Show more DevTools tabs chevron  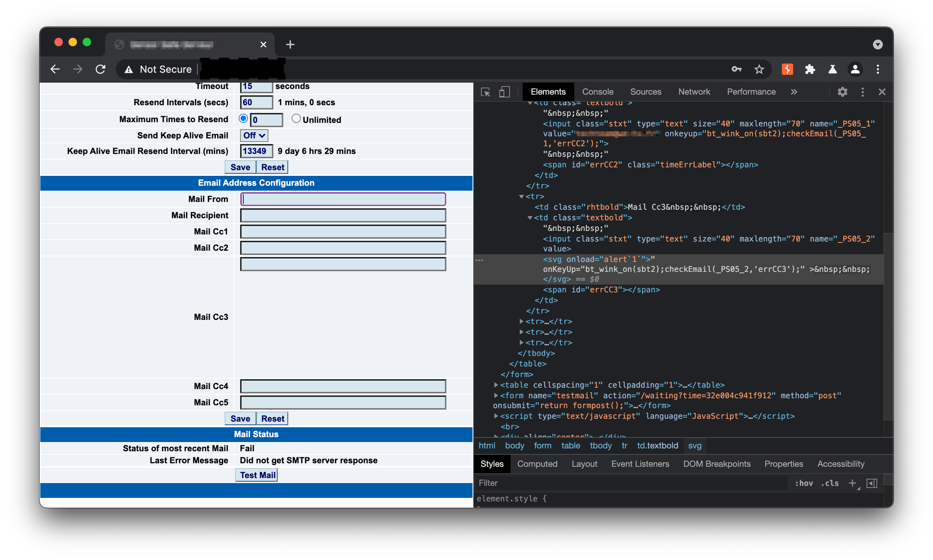794,92
